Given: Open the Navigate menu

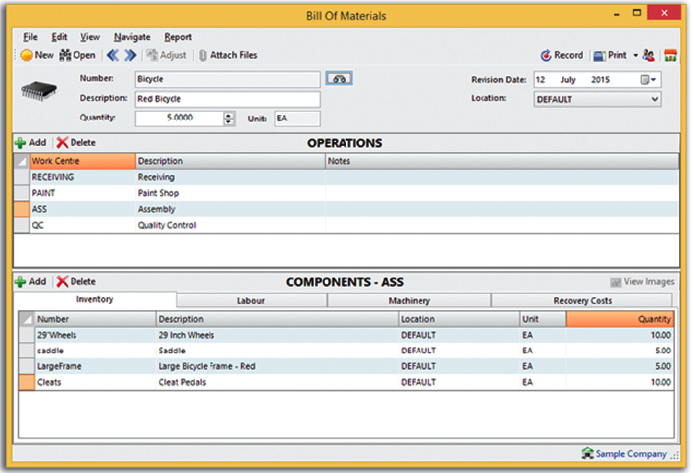Looking at the screenshot, I should click(x=132, y=36).
